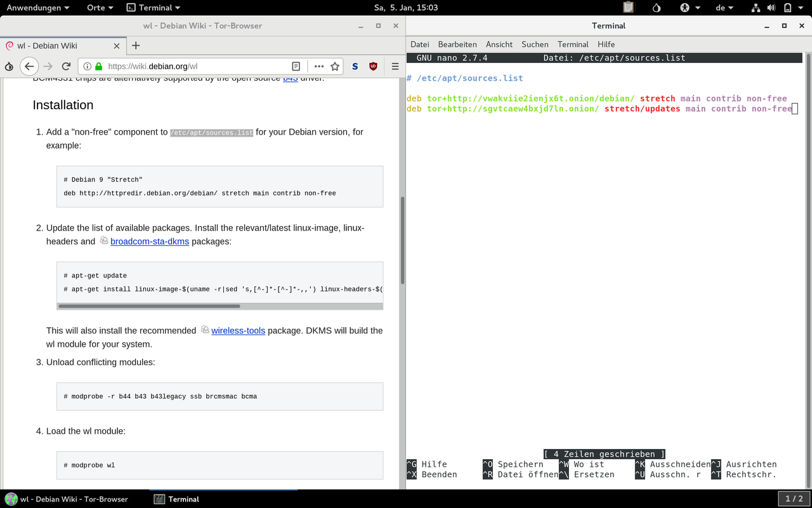
Task: Open the Datei menu in Terminal
Action: [420, 44]
